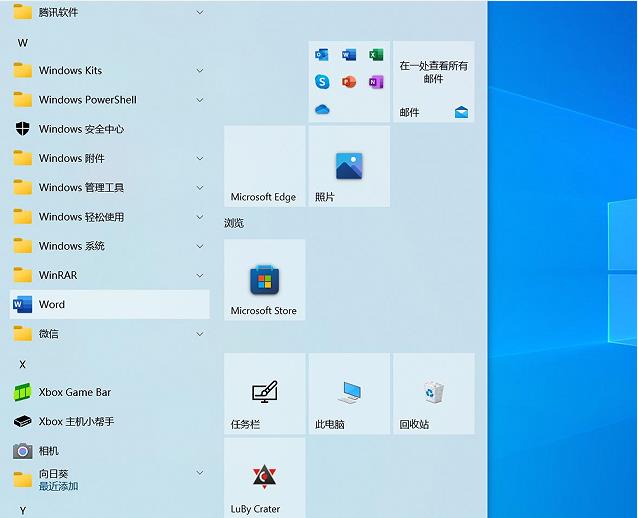
Task: Click the Word list entry label
Action: pos(52,304)
